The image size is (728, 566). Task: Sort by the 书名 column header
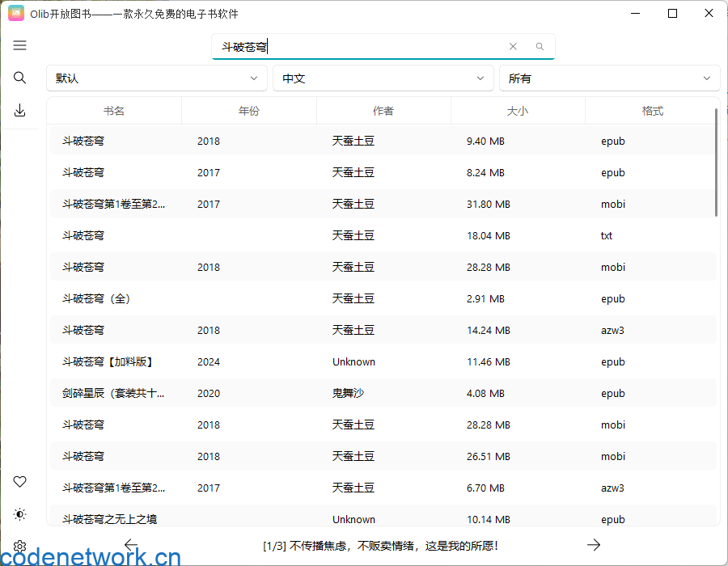click(114, 111)
